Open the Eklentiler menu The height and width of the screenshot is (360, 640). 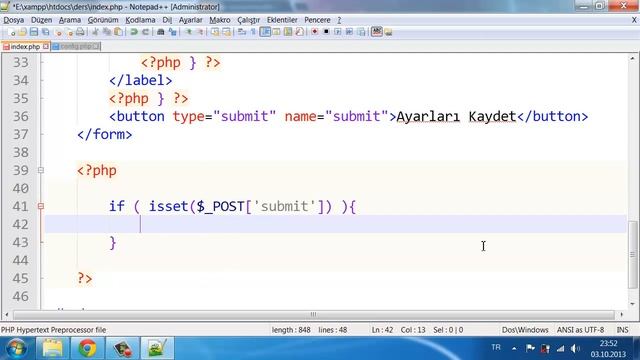(x=282, y=20)
